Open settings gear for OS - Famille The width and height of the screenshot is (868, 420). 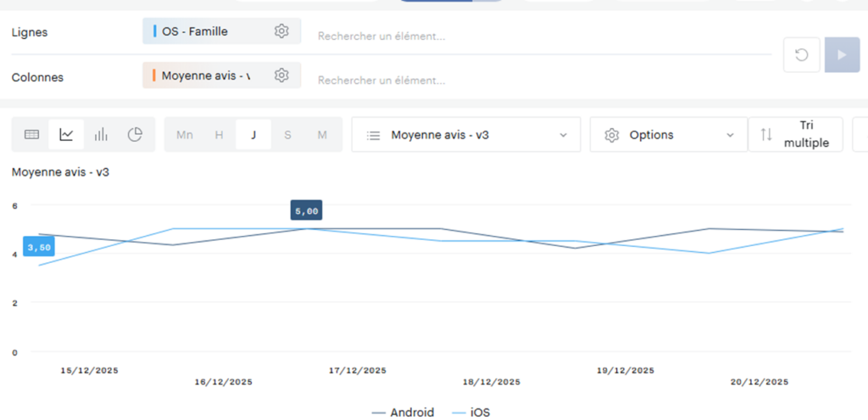click(x=281, y=31)
